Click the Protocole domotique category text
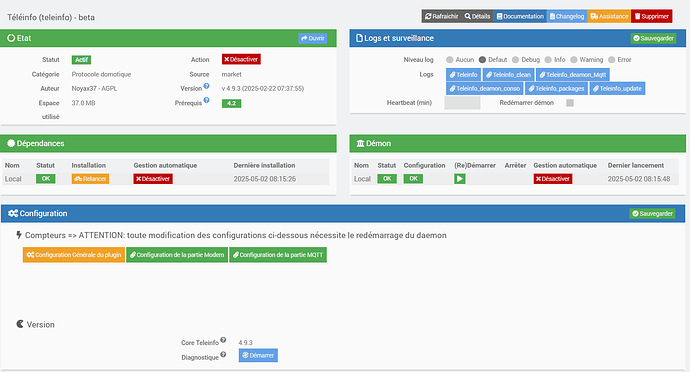 pos(101,74)
